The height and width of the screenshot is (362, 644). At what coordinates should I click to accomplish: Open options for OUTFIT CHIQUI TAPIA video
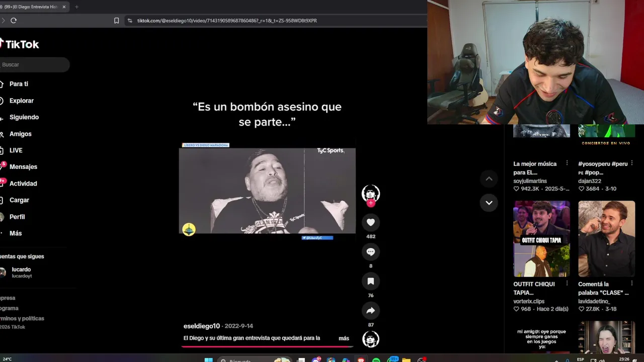pyautogui.click(x=567, y=284)
